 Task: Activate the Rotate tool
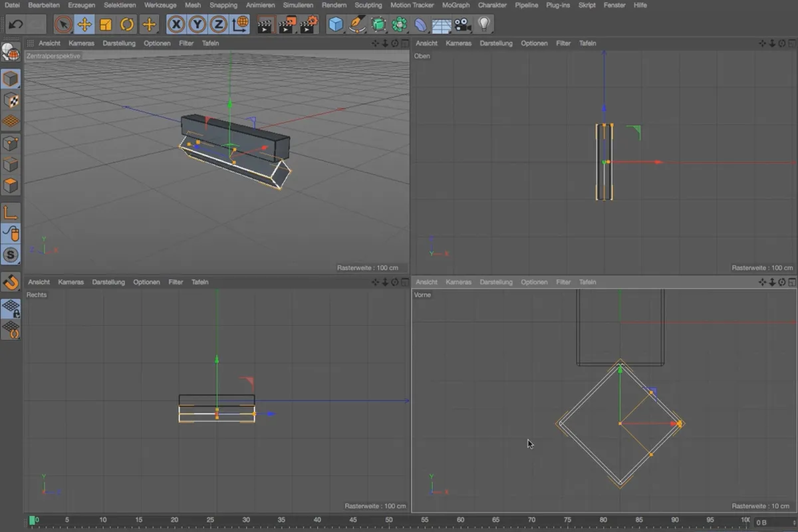click(127, 25)
